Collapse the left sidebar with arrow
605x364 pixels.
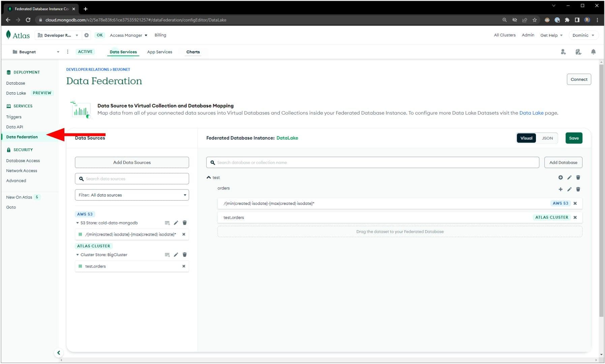59,353
